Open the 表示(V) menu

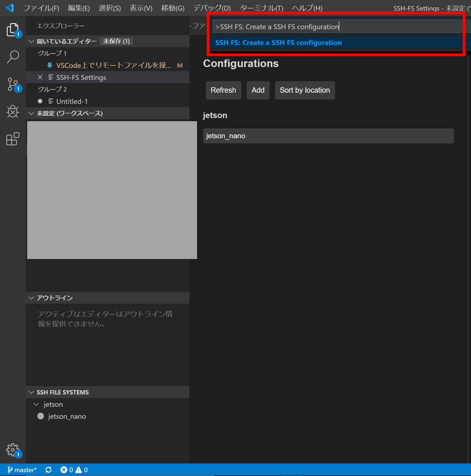point(141,8)
